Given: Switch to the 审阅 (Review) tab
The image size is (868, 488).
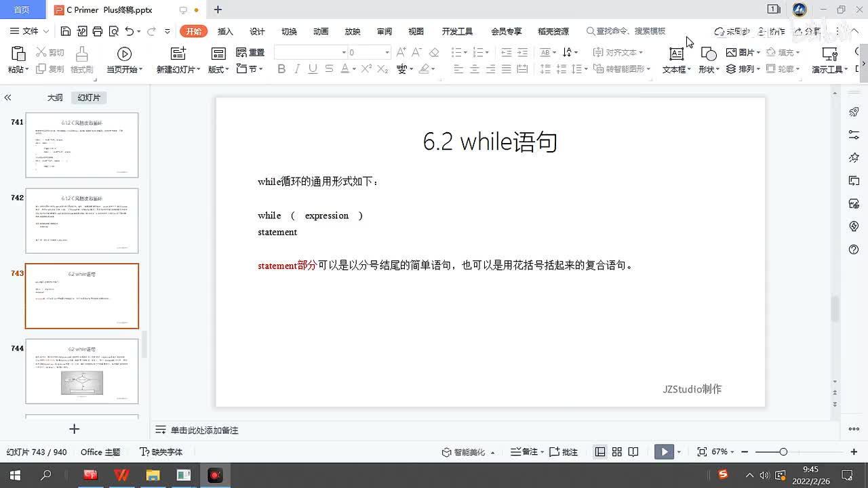Looking at the screenshot, I should (x=384, y=31).
